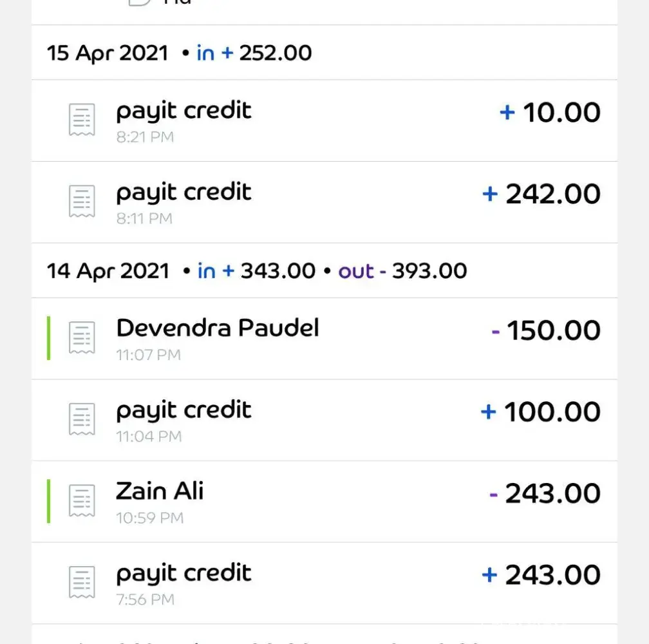
Task: Open the Devendra Paudel transaction name
Action: pyautogui.click(x=217, y=328)
